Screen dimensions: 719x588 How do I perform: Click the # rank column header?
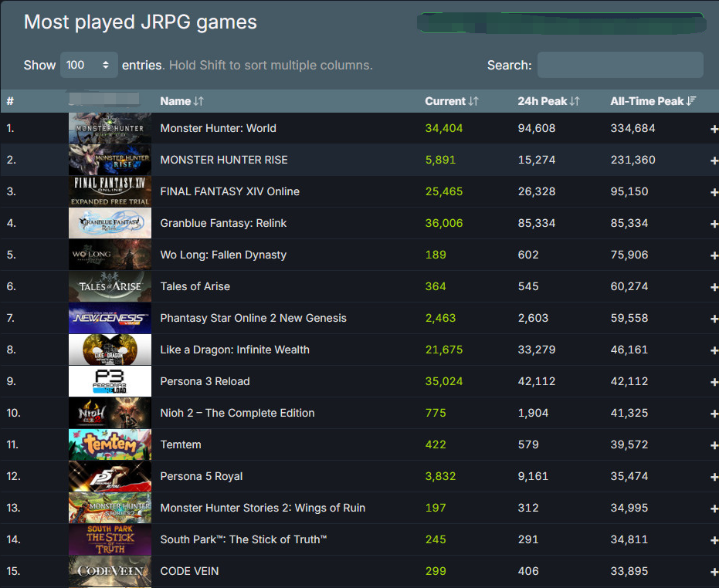pyautogui.click(x=10, y=101)
